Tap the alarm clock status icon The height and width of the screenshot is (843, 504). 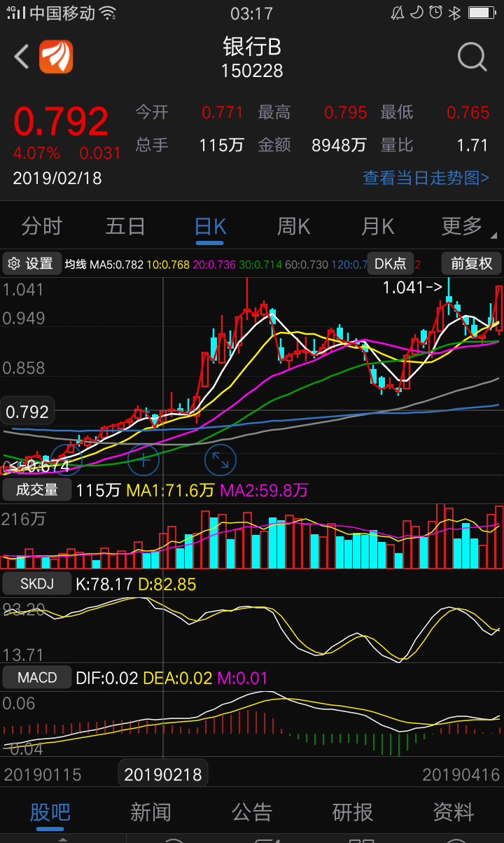pyautogui.click(x=435, y=13)
